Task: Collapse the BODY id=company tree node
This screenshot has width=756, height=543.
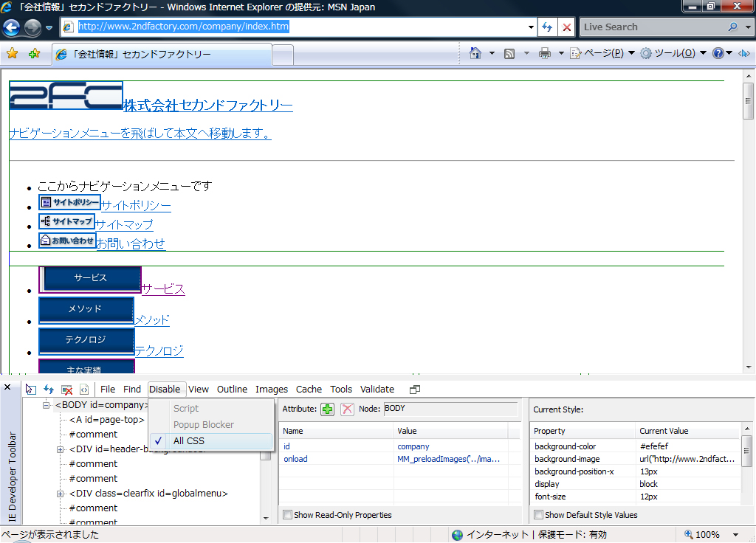Action: click(x=47, y=405)
